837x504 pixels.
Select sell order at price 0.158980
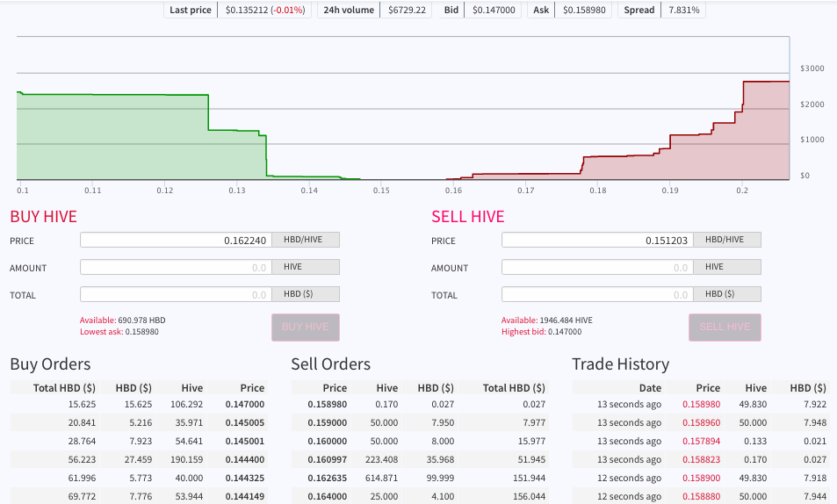tap(420, 404)
